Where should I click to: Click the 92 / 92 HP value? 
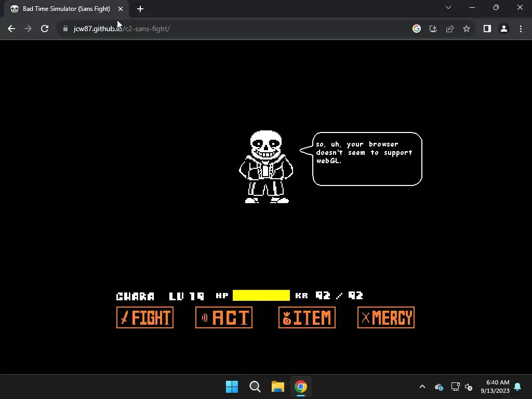[x=339, y=296]
